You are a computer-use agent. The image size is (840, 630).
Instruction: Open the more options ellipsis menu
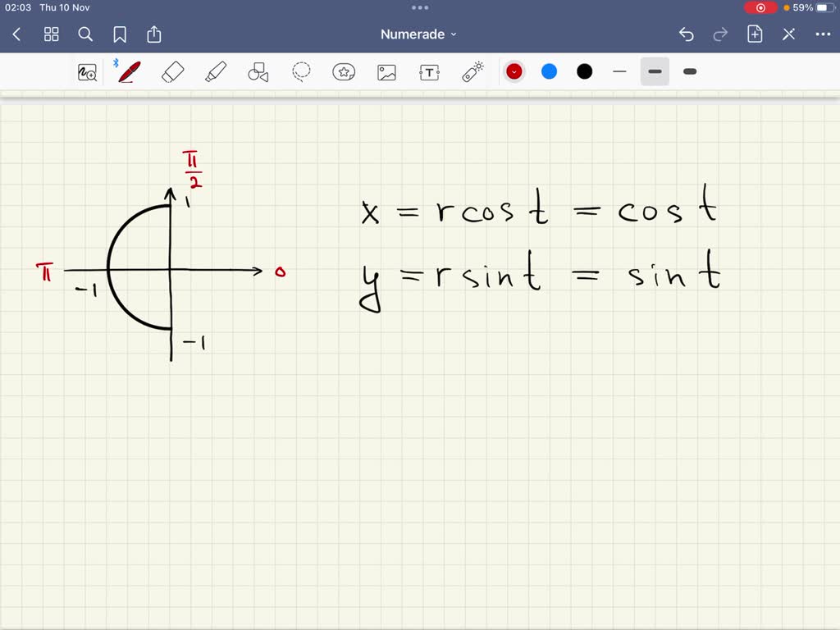click(824, 34)
